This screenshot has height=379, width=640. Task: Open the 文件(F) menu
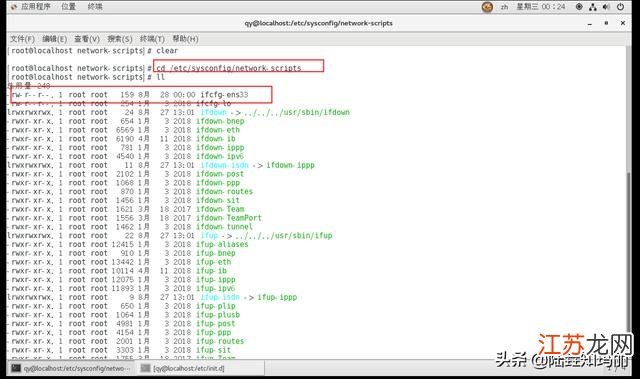pos(22,39)
